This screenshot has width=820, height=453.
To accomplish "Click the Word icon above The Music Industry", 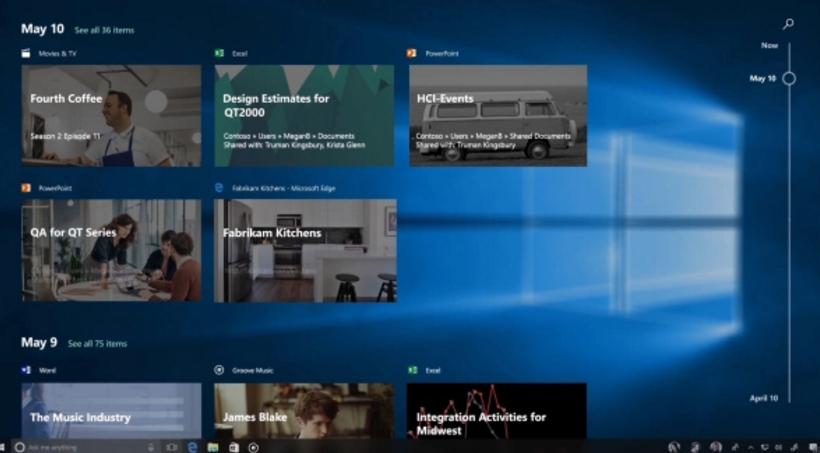I will pos(26,370).
